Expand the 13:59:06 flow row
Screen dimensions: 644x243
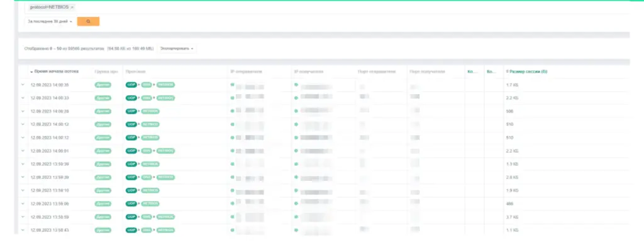pos(23,203)
